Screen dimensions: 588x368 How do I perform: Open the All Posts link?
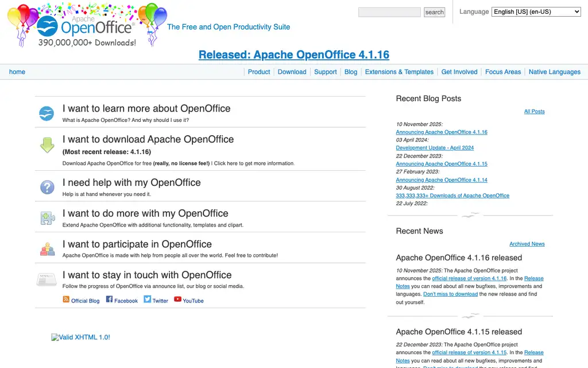(x=534, y=112)
